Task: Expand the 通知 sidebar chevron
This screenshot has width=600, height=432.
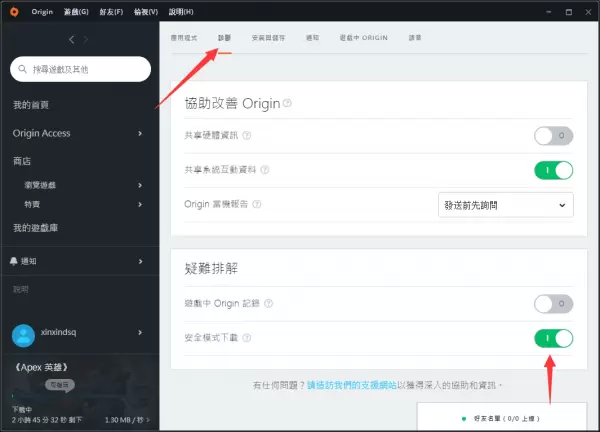Action: pyautogui.click(x=140, y=261)
